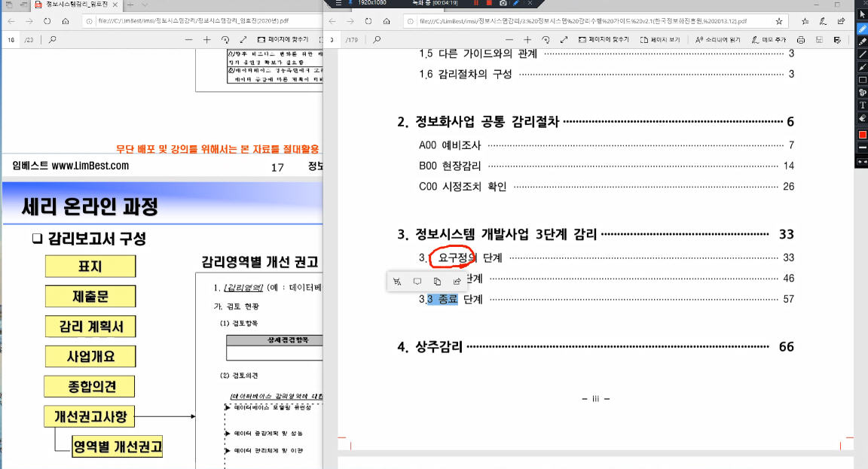Viewport: 868px width, 469px height.
Task: Open the recorder hamburger menu
Action: pos(338,3)
